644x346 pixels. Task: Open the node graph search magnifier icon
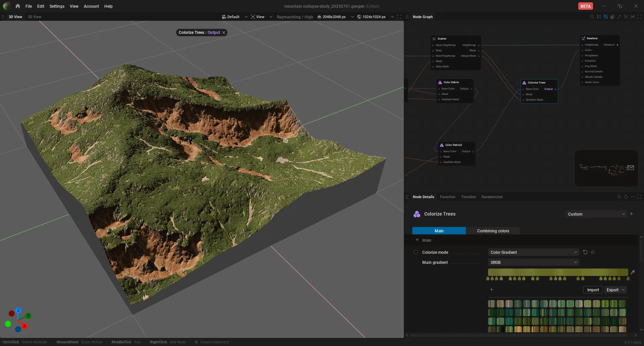[592, 17]
